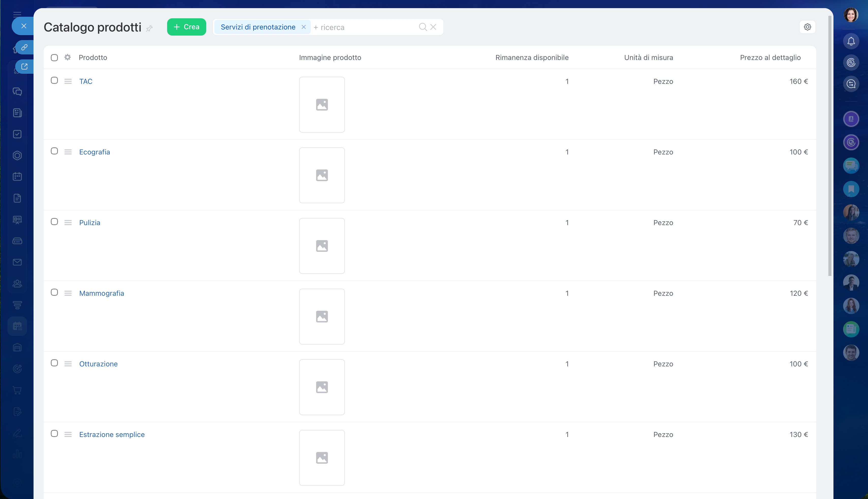
Task: Open the shopping cart sidebar icon
Action: pos(17,390)
